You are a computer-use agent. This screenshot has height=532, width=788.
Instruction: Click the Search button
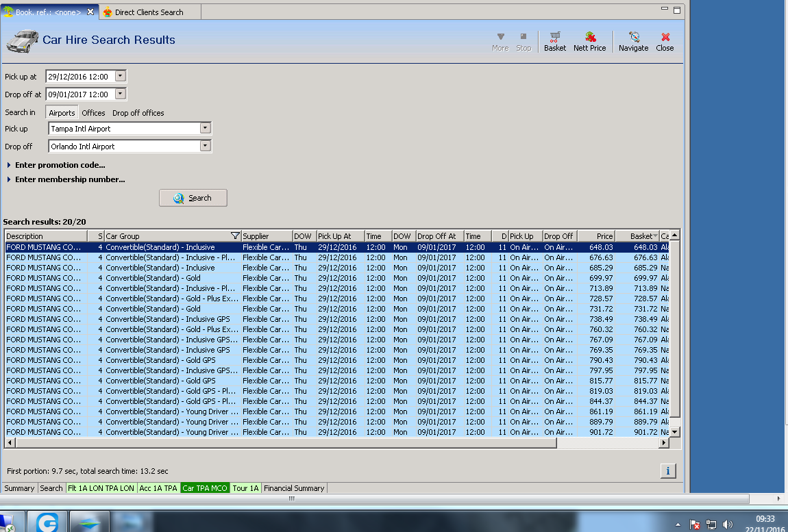[x=193, y=198]
